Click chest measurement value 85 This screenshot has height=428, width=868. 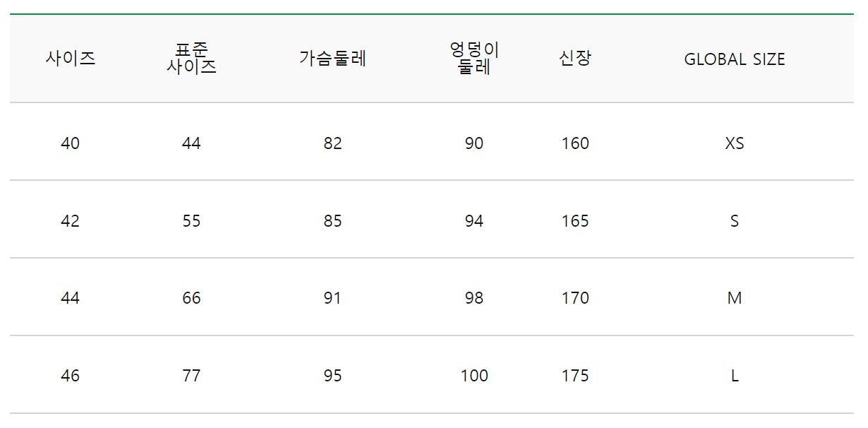[x=332, y=221]
